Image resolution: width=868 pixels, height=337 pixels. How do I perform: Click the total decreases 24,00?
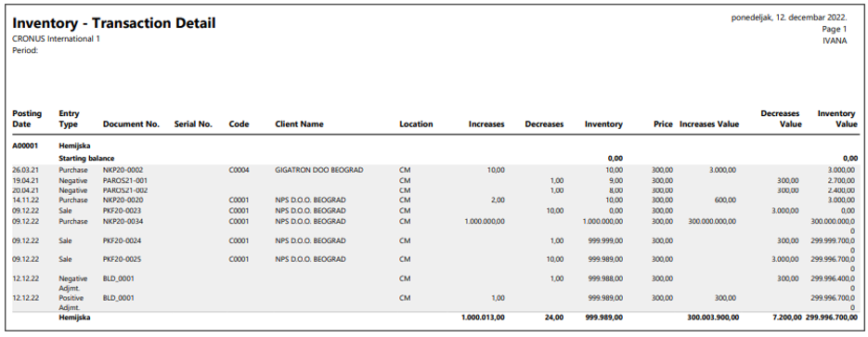click(553, 318)
